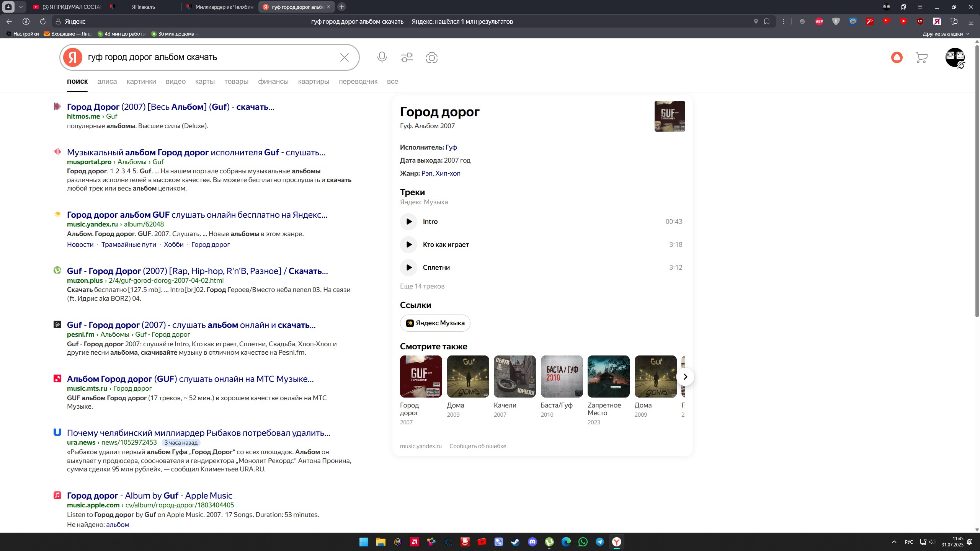980x551 pixels.
Task: Open the uBlock Origin extension
Action: click(x=920, y=21)
